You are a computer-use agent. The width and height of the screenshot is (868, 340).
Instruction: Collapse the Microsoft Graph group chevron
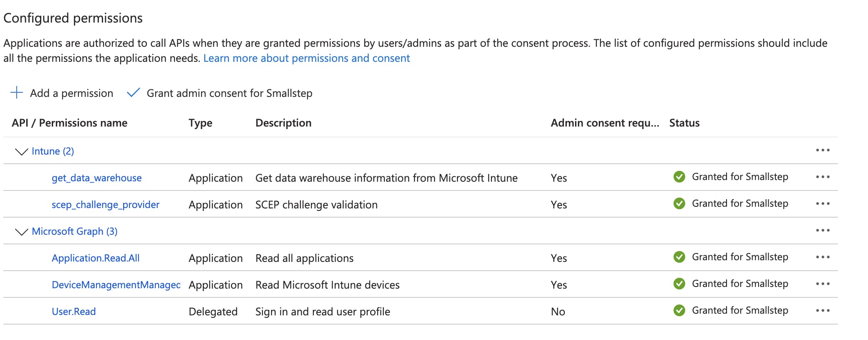click(21, 231)
